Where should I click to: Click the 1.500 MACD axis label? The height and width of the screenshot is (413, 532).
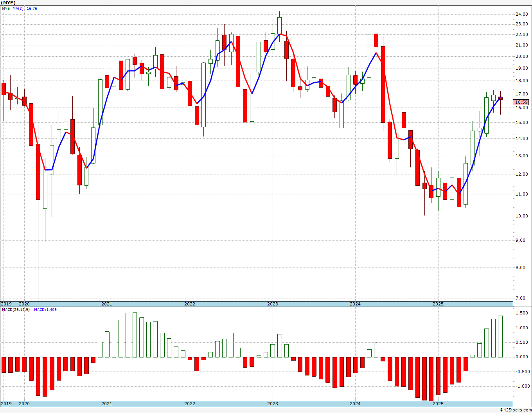point(522,313)
